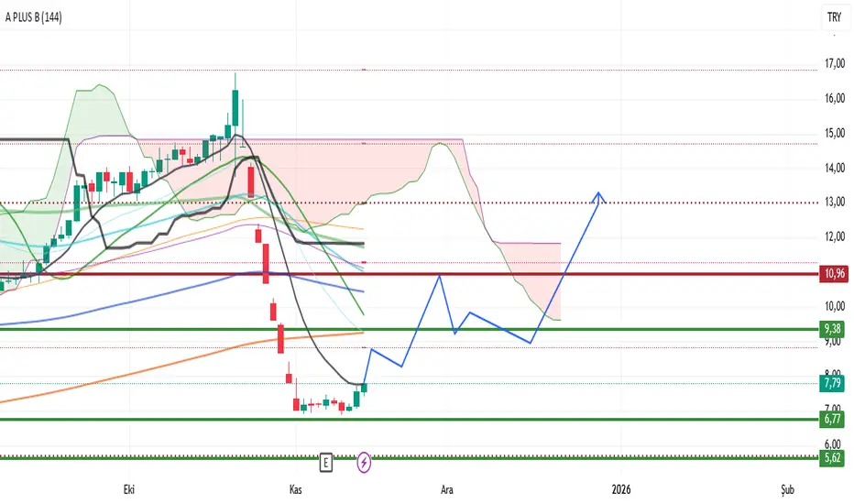Select the green 5,62 price label
This screenshot has width=854, height=504.
pos(832,457)
